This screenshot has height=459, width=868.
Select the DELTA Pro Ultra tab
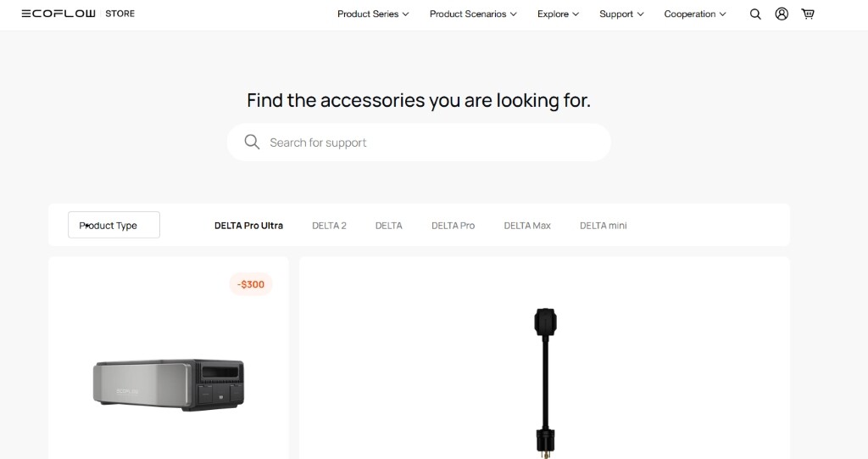248,226
